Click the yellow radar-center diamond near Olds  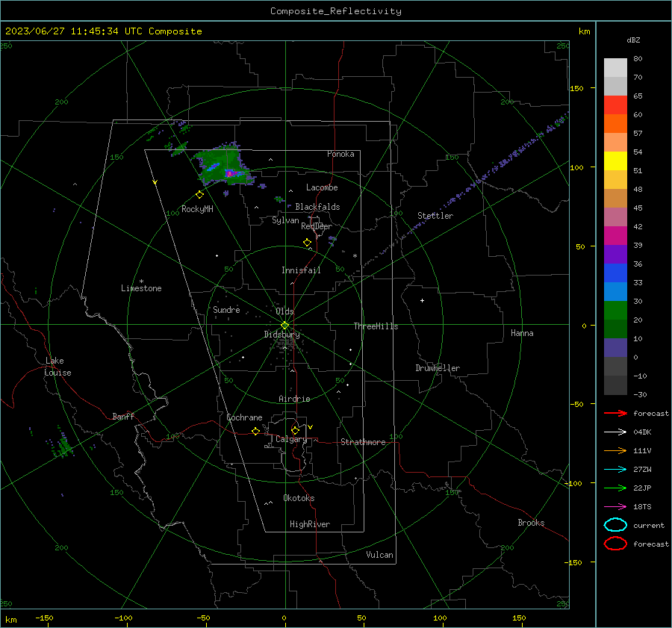[x=285, y=326]
